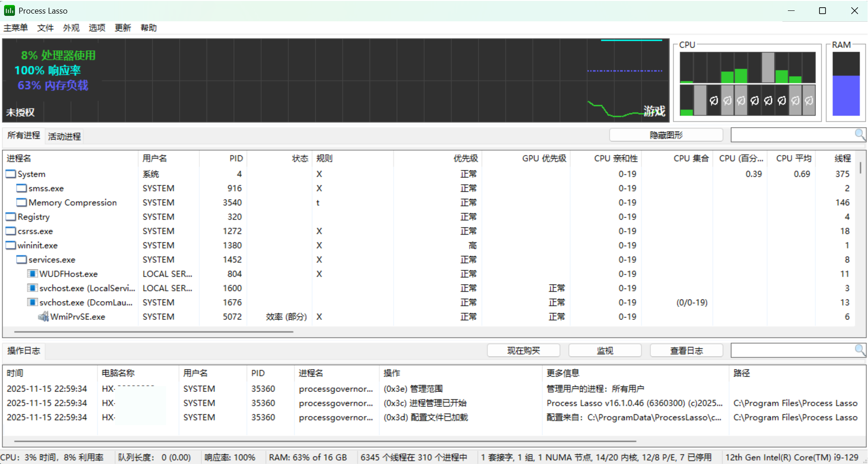
Task: Click the magnifier icon in the log search box
Action: click(859, 350)
